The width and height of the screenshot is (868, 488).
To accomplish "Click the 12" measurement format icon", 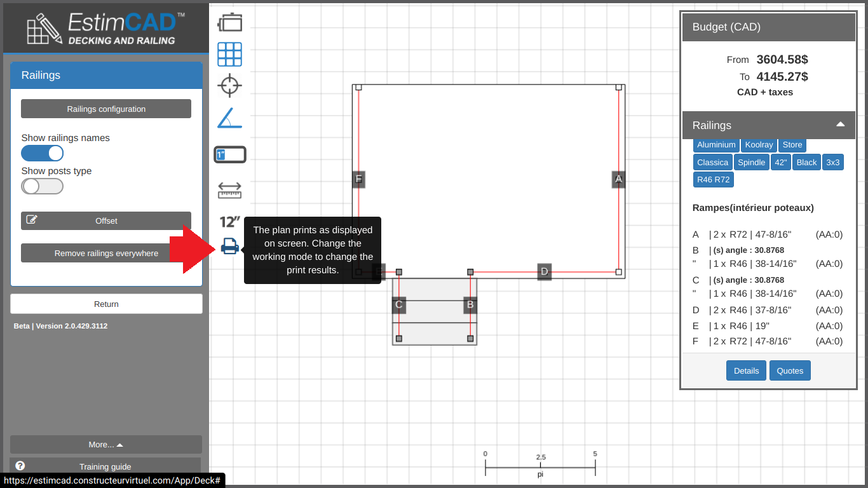I will [229, 222].
